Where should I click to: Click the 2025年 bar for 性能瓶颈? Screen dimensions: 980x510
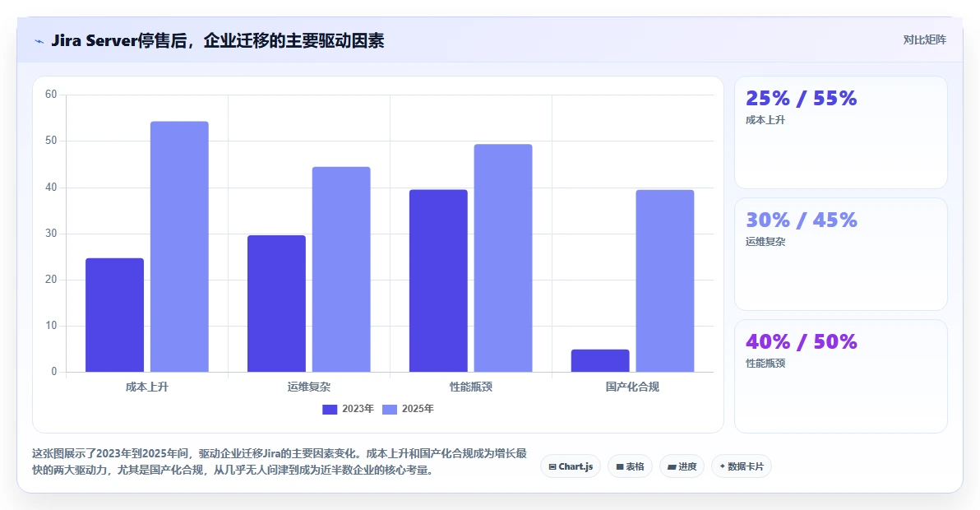pos(503,258)
